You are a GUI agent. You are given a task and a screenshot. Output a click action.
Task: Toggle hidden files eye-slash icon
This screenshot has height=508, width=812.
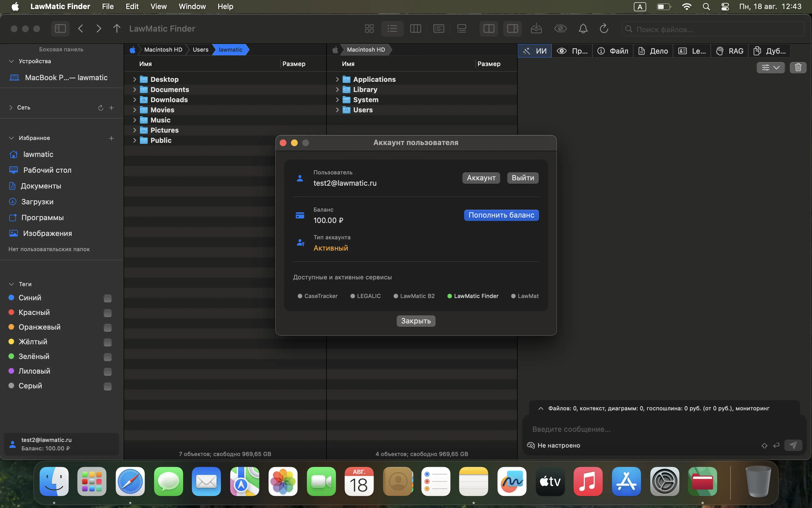click(560, 29)
